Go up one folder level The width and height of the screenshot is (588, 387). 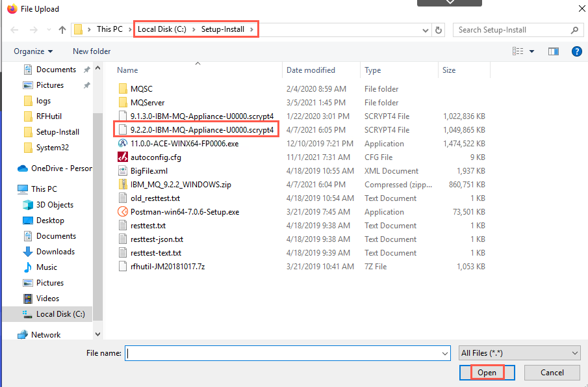click(x=62, y=30)
